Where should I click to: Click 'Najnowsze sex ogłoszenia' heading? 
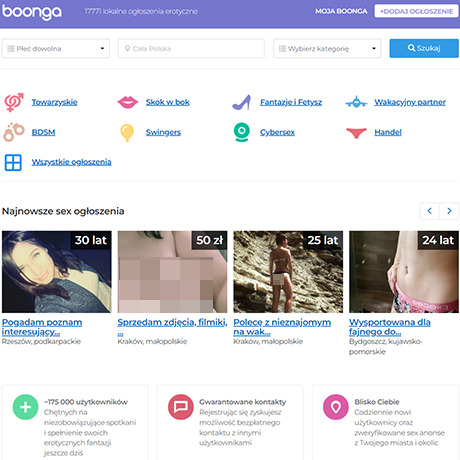pos(63,211)
